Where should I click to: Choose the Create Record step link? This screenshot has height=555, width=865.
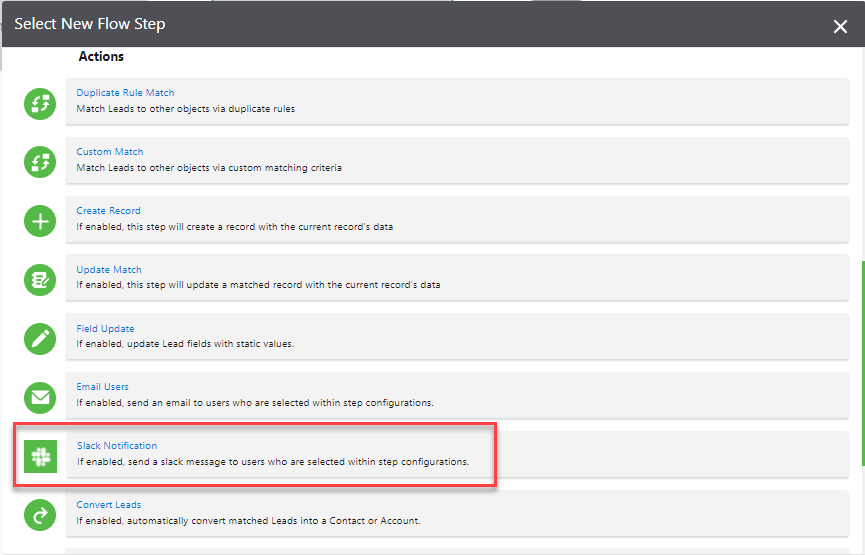(108, 211)
